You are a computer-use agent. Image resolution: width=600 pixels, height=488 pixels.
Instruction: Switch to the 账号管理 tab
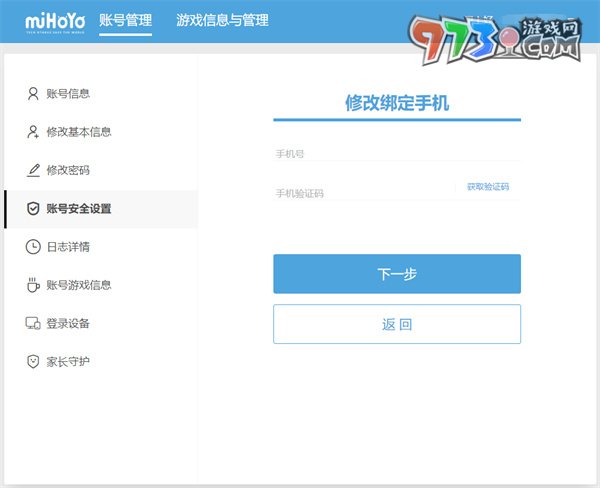[x=126, y=20]
